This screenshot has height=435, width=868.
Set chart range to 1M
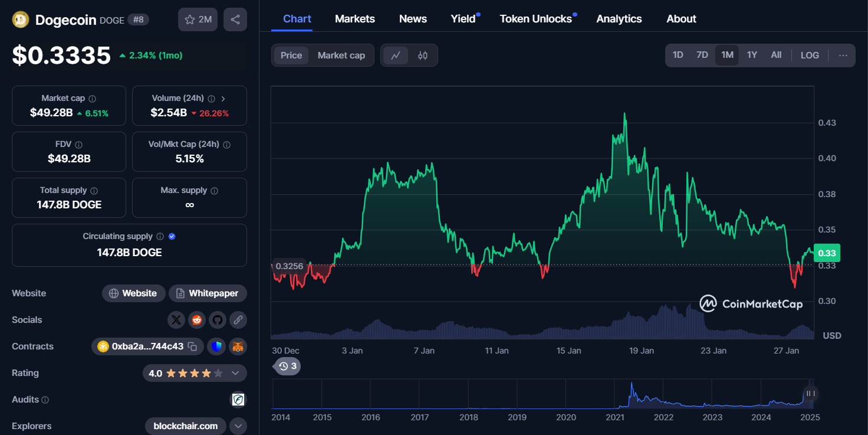pos(727,55)
